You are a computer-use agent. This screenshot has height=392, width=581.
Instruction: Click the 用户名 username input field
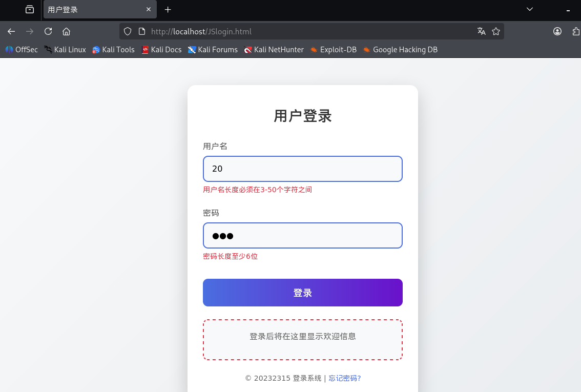pyautogui.click(x=303, y=169)
